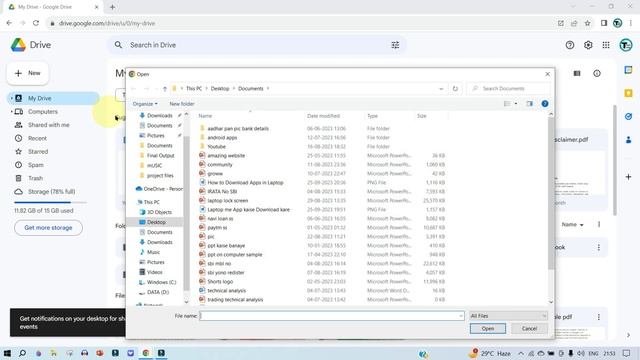
Task: Open Google Keep side panel icon
Action: [x=628, y=93]
